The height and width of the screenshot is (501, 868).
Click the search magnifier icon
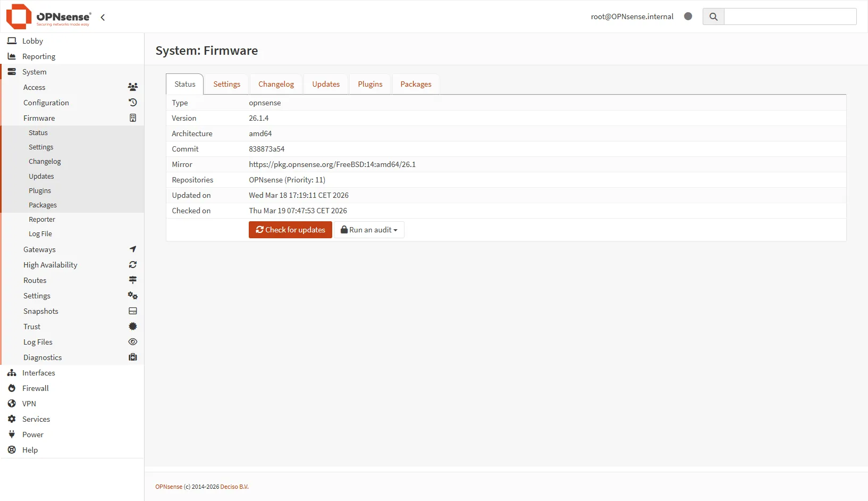point(713,16)
